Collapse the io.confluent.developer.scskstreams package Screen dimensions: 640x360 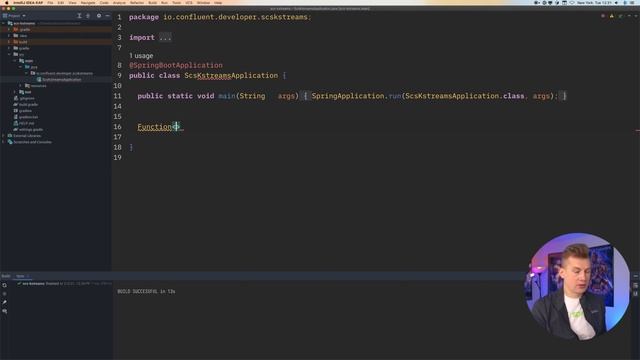pos(26,73)
